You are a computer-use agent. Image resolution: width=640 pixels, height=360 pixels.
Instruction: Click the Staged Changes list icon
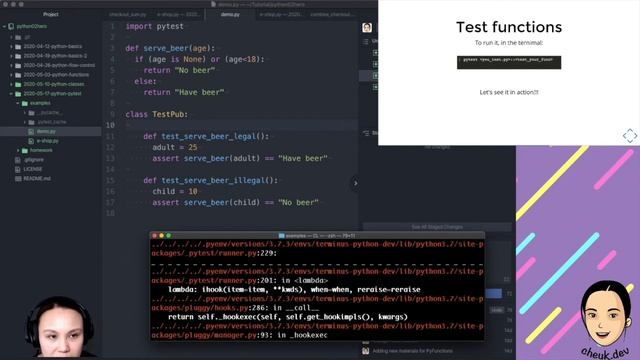click(x=366, y=133)
